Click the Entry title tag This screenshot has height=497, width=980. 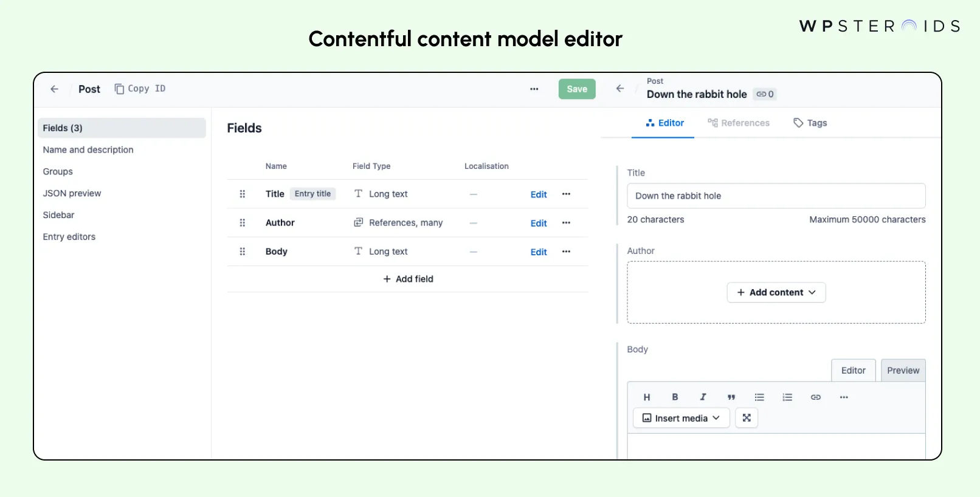312,194
